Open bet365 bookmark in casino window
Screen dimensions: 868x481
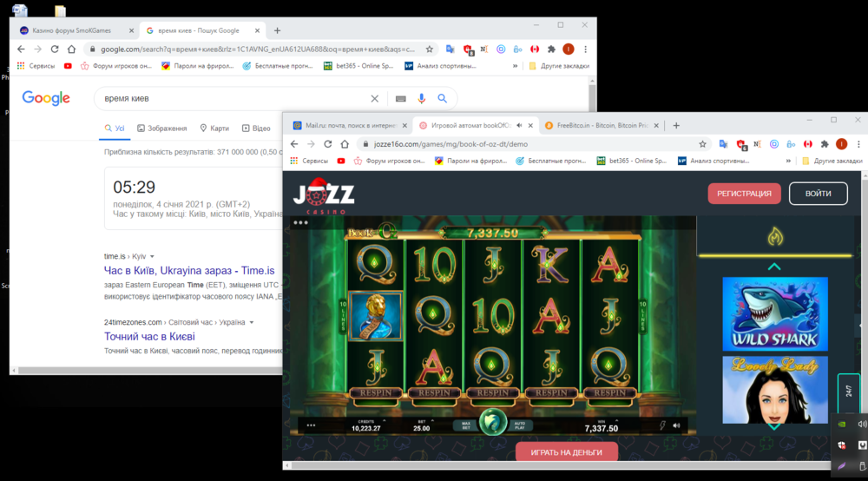632,161
